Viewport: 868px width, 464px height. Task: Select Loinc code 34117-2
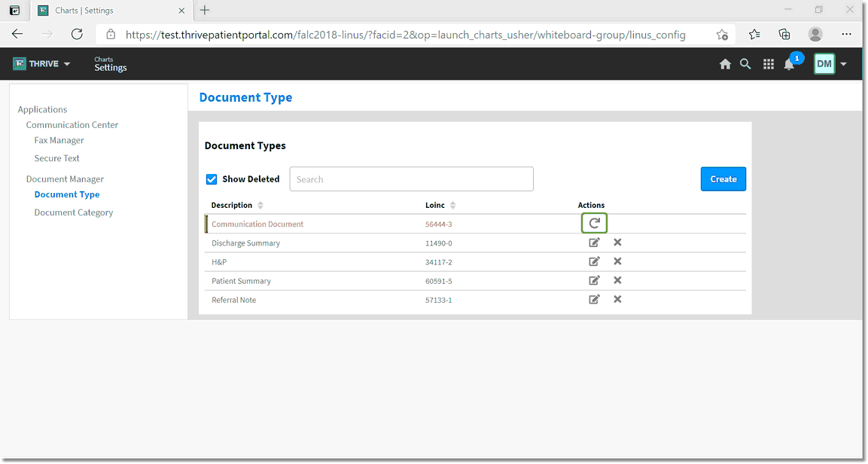(x=438, y=262)
